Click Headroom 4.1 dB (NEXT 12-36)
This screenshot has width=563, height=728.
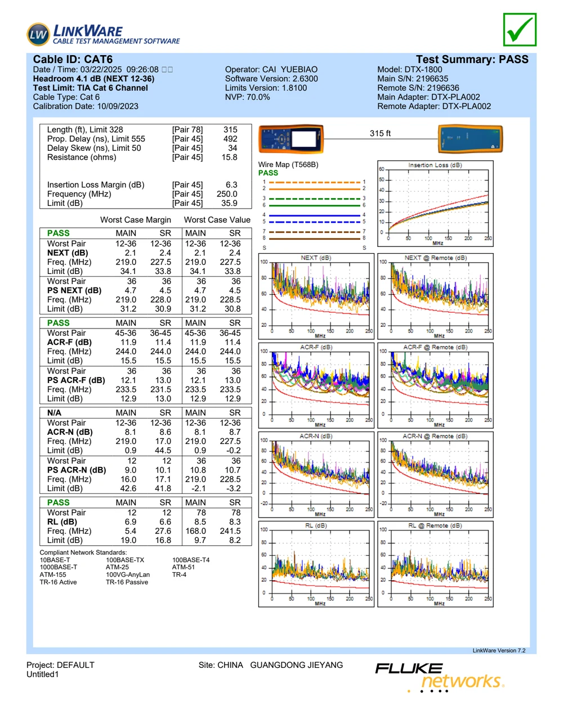coord(93,79)
